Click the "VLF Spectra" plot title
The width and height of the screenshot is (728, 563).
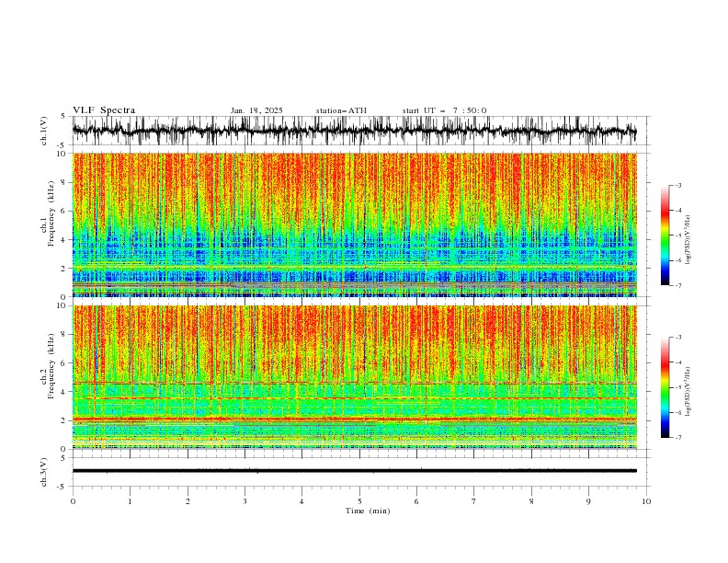[104, 110]
